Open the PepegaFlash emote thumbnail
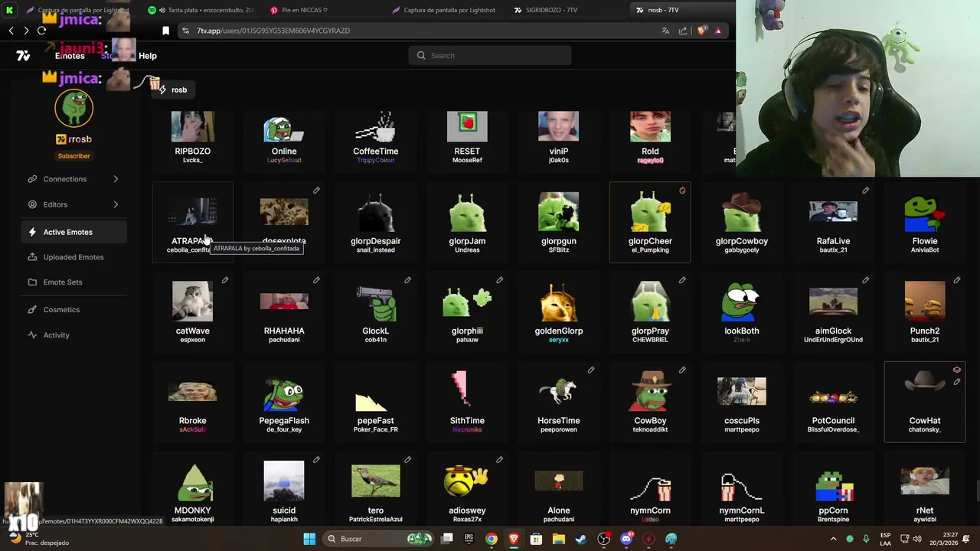Screen dimensions: 980x551 click(284, 394)
